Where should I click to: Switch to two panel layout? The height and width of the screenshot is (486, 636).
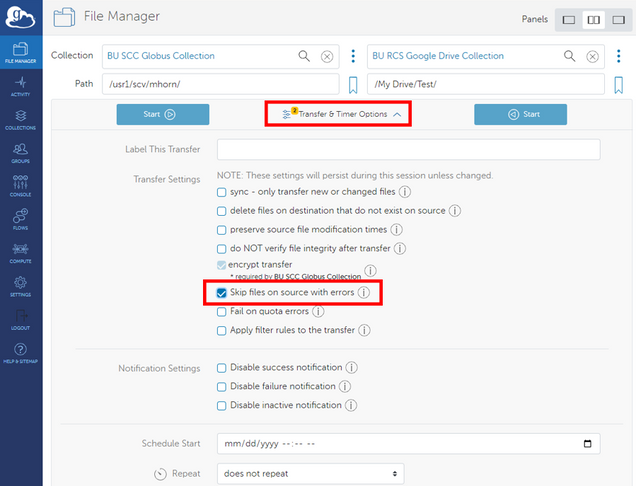point(593,20)
